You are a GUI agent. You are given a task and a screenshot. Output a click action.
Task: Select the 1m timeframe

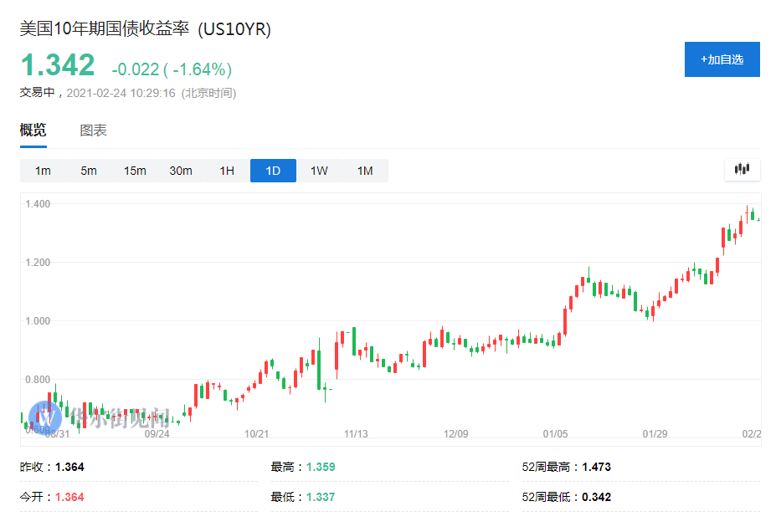[43, 170]
